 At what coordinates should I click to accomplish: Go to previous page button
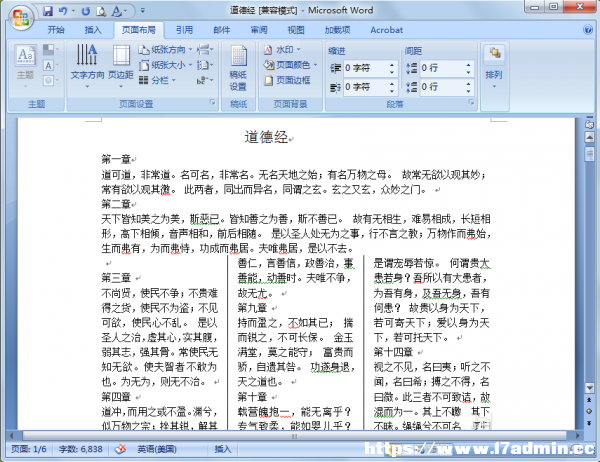coord(590,400)
